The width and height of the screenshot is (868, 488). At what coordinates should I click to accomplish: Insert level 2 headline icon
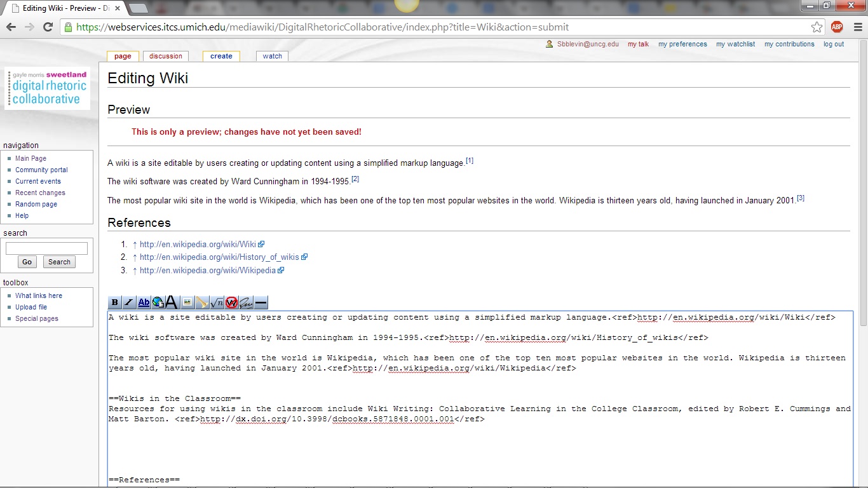[172, 302]
